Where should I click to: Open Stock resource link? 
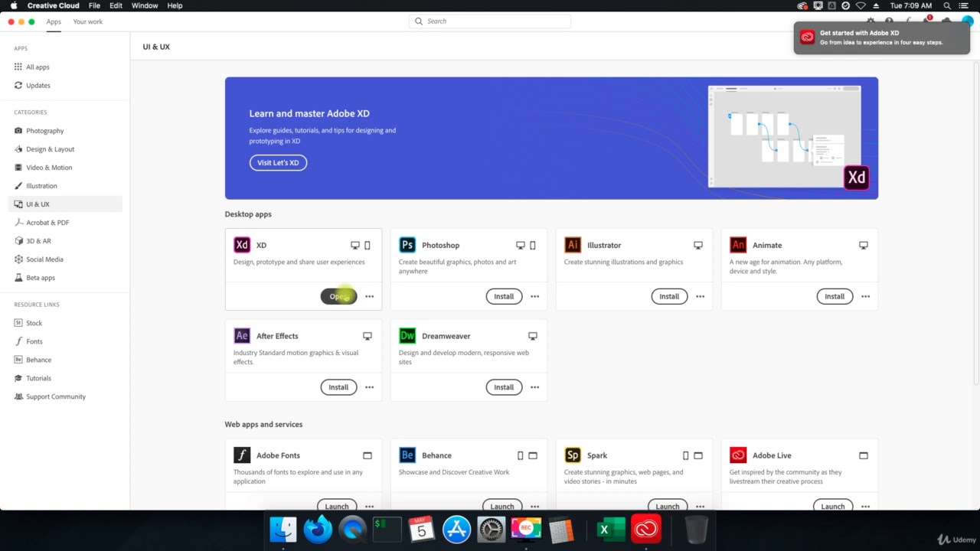65,323
